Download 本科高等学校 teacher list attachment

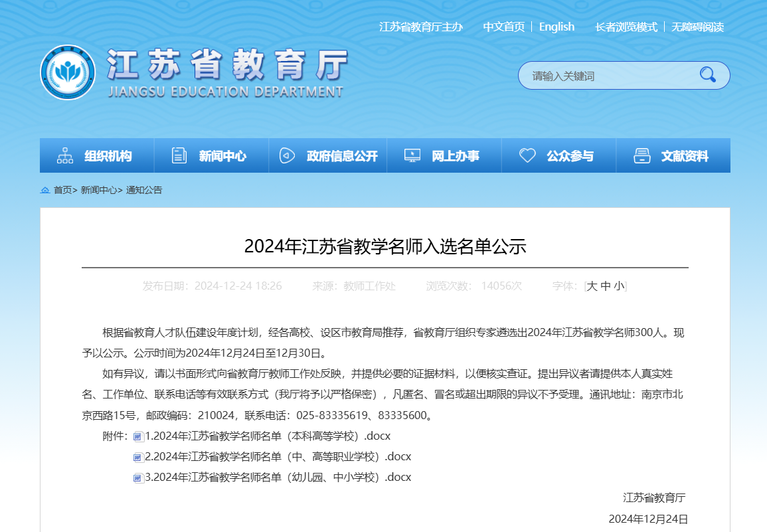pos(268,436)
